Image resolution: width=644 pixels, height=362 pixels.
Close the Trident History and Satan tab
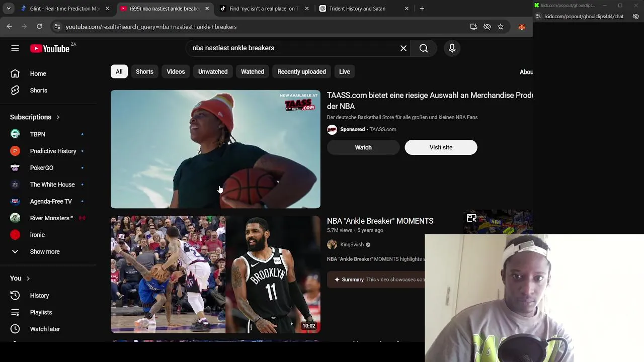pyautogui.click(x=407, y=9)
